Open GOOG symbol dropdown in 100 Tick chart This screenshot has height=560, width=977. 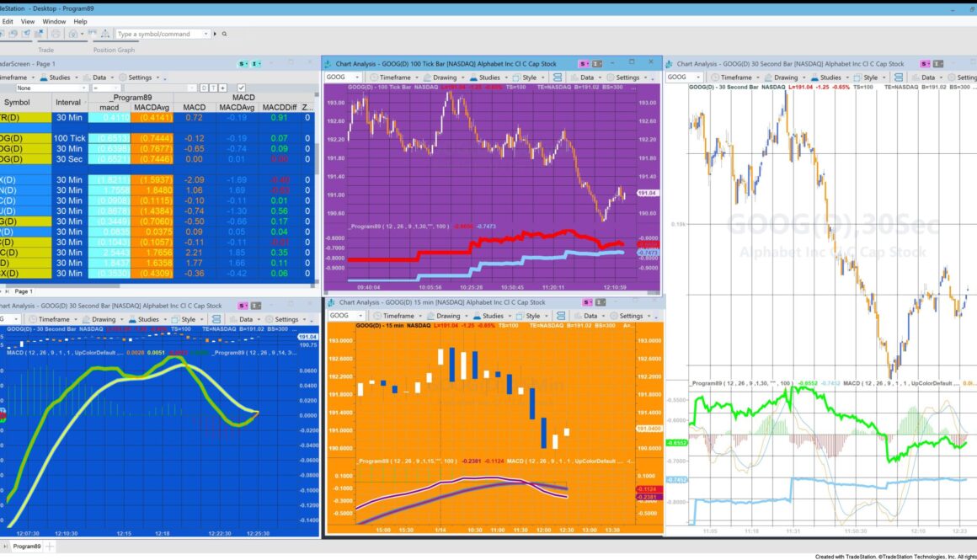[358, 77]
